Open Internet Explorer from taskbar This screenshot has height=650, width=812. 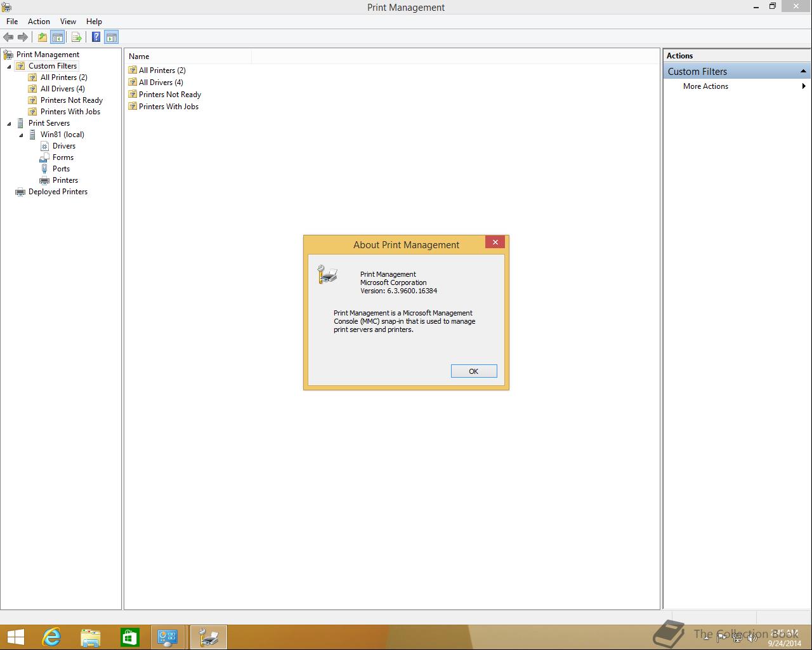pos(51,637)
